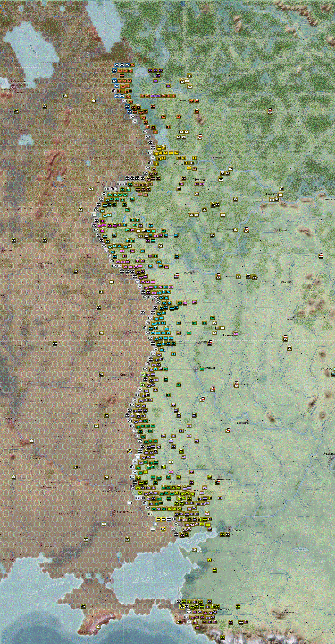Select the PC marker southeast of Kiev
Image resolution: width=335 pixels, height=644 pixels.
[x=32, y=441]
